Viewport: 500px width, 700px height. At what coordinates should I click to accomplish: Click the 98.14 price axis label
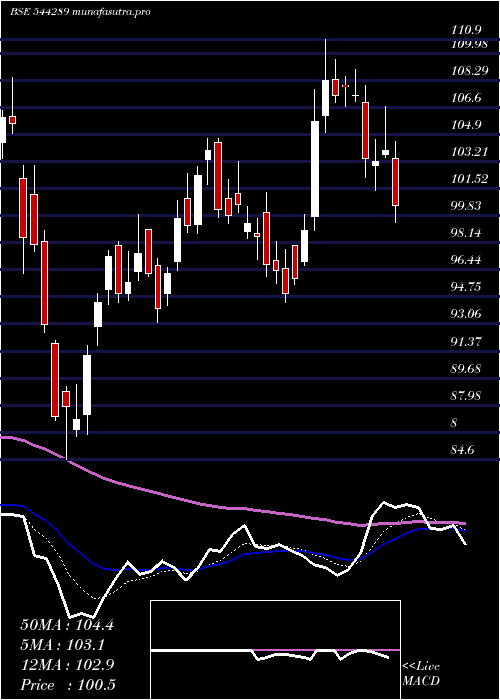click(x=466, y=233)
